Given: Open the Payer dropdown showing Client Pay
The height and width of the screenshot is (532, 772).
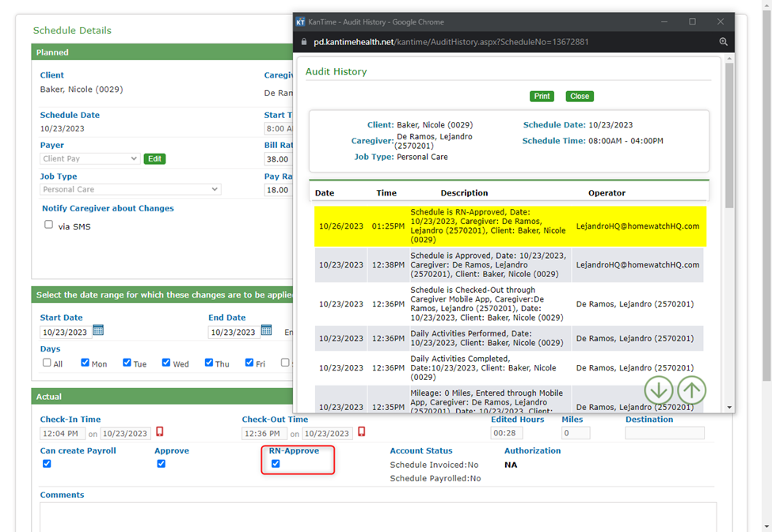Looking at the screenshot, I should point(90,159).
